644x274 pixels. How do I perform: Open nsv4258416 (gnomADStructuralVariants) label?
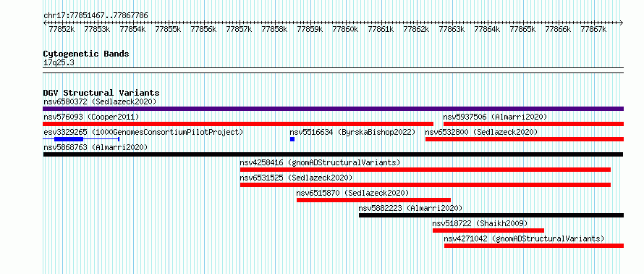[x=320, y=162]
